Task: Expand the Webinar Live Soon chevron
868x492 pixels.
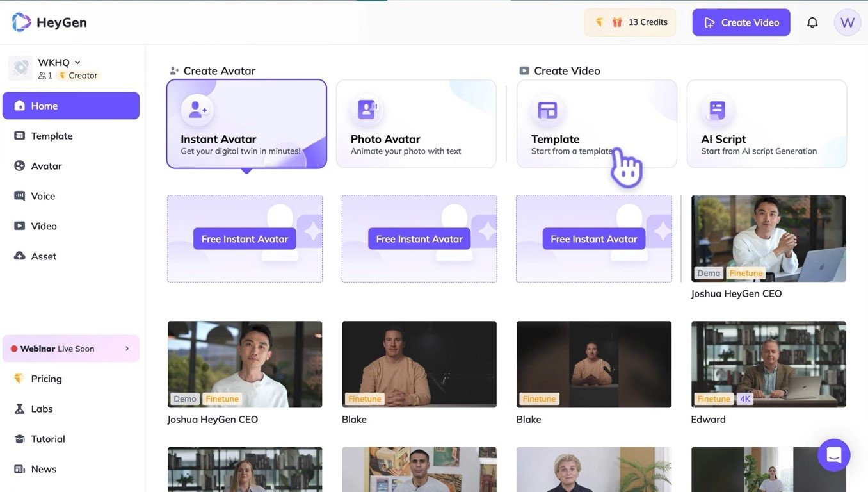Action: 127,348
